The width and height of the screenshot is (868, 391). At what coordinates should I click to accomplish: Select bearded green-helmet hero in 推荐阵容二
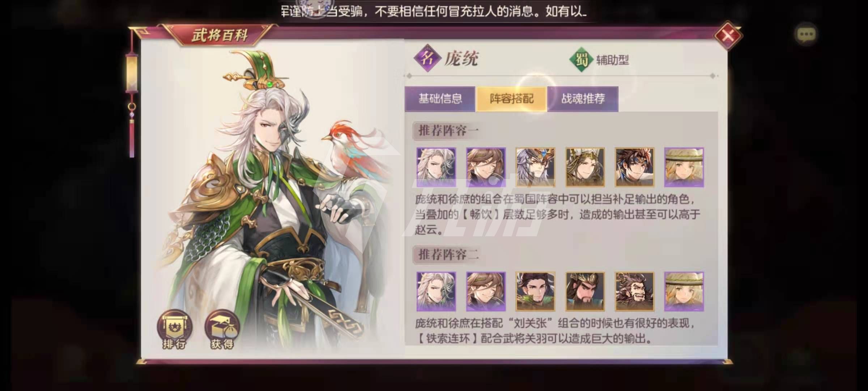click(x=585, y=291)
